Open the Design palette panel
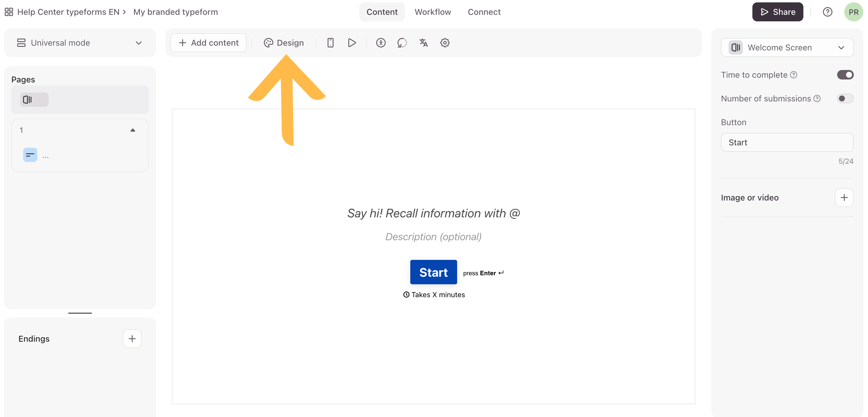This screenshot has width=868, height=417. click(284, 43)
